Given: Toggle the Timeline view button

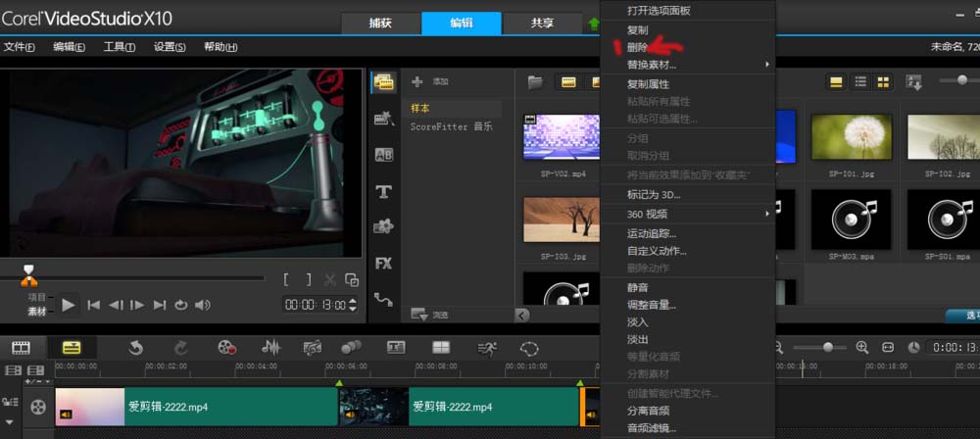Looking at the screenshot, I should (x=72, y=348).
